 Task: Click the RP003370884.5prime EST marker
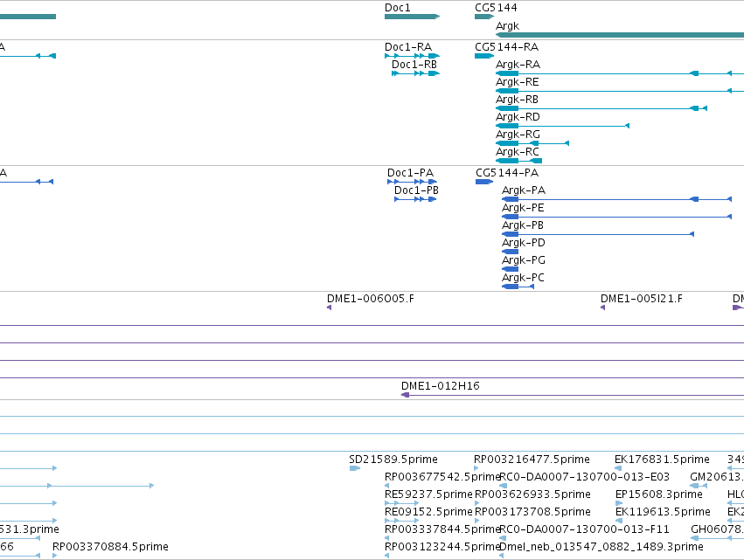click(x=54, y=556)
